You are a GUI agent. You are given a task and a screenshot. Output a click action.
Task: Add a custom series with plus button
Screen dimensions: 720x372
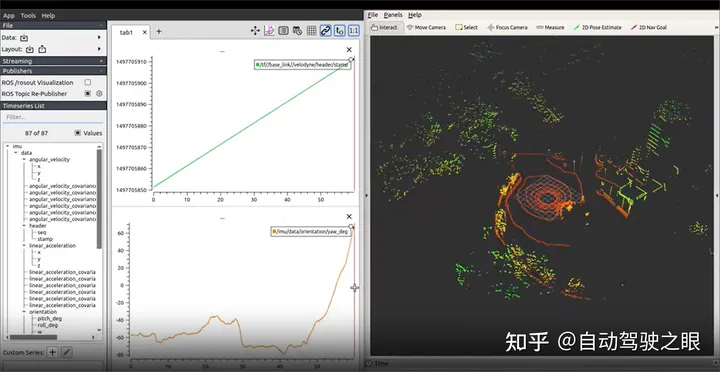click(53, 352)
